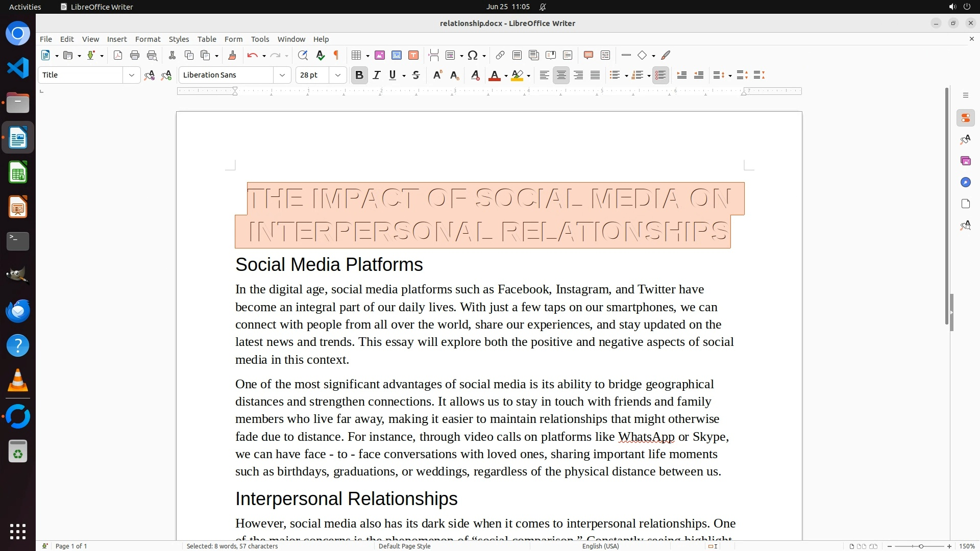Screen dimensions: 980x551
Task: Click the Strikethrough formatting icon
Action: coord(416,76)
